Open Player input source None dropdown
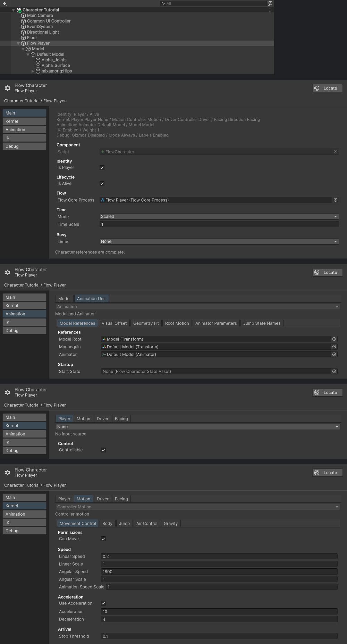Image resolution: width=347 pixels, height=644 pixels. click(x=198, y=427)
